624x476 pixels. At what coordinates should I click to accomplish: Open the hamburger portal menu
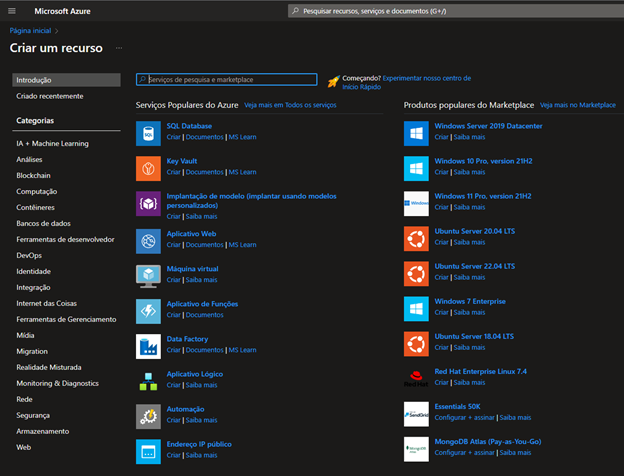click(12, 11)
